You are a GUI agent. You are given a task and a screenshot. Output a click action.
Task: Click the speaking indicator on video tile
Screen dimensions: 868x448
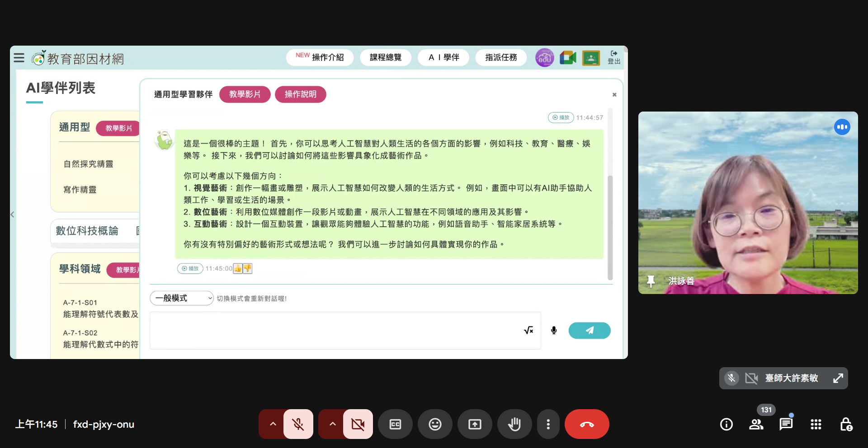[x=842, y=127]
